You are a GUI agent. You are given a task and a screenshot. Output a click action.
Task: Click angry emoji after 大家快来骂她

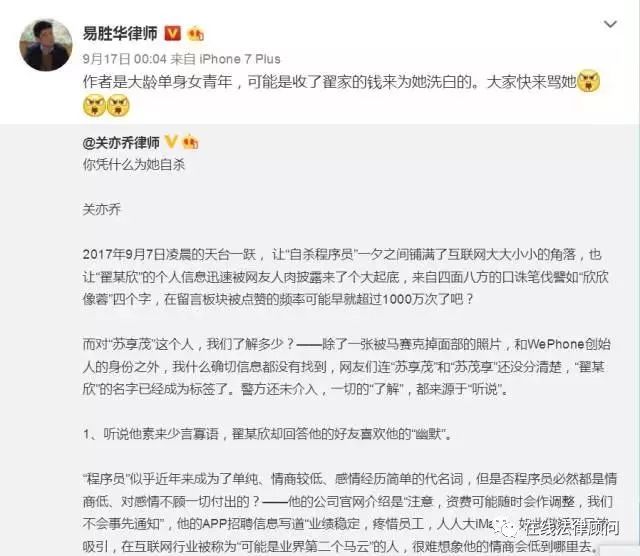[x=589, y=81]
